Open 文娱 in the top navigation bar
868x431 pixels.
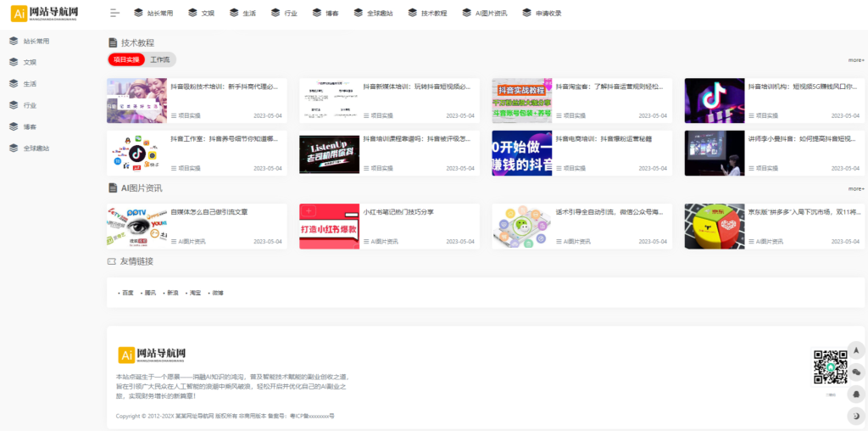202,14
